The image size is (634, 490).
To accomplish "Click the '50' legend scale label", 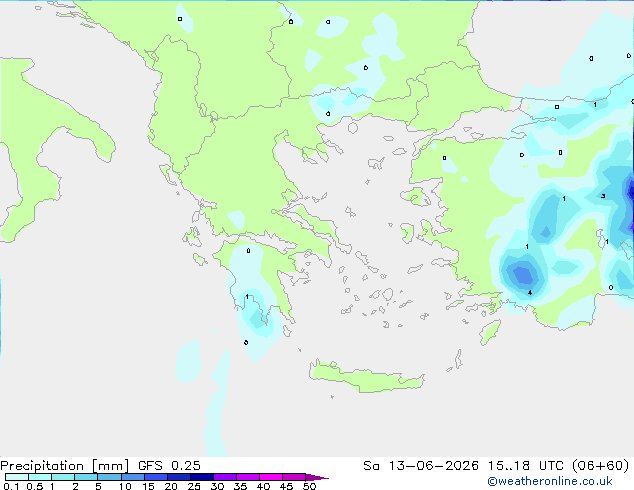I will (309, 486).
